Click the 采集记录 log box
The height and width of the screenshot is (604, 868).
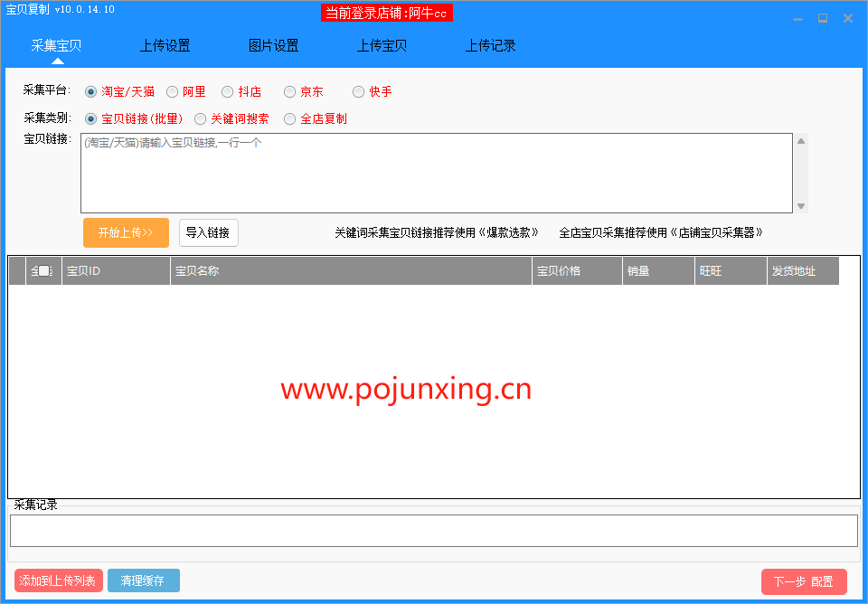coord(433,531)
